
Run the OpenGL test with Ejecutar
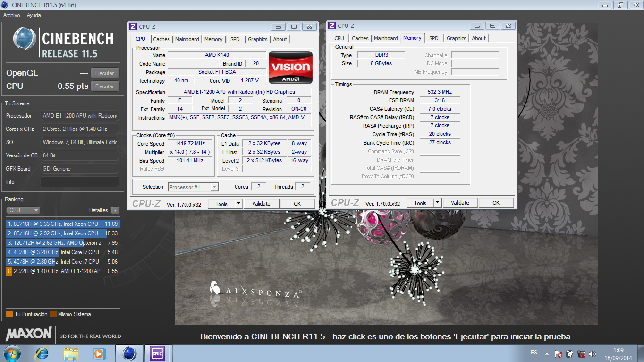(105, 73)
